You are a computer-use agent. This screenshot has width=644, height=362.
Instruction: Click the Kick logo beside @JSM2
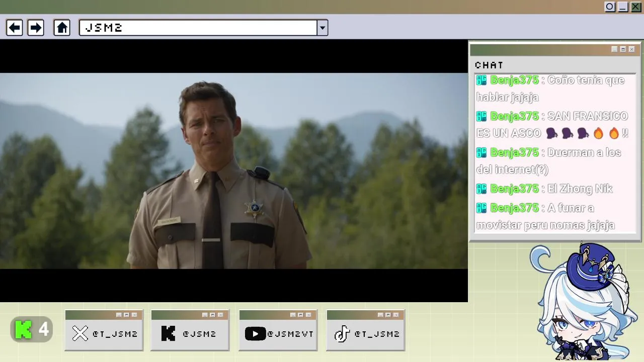click(168, 333)
